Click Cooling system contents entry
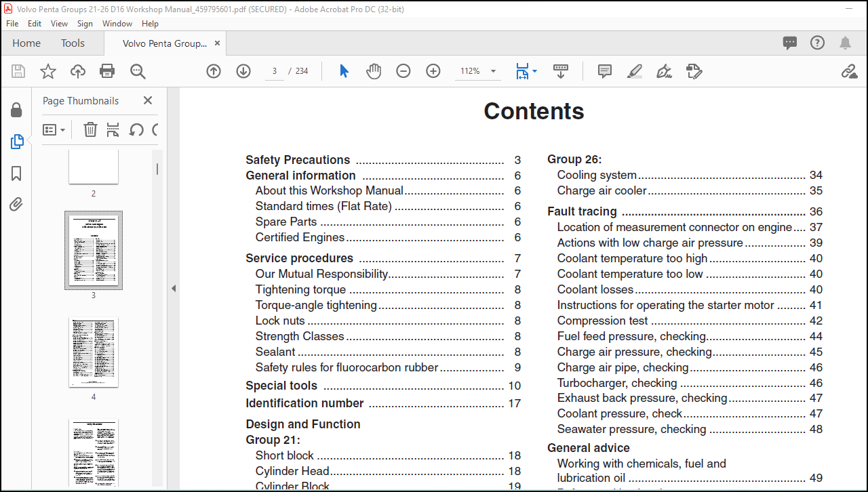The width and height of the screenshot is (868, 492). (690, 175)
